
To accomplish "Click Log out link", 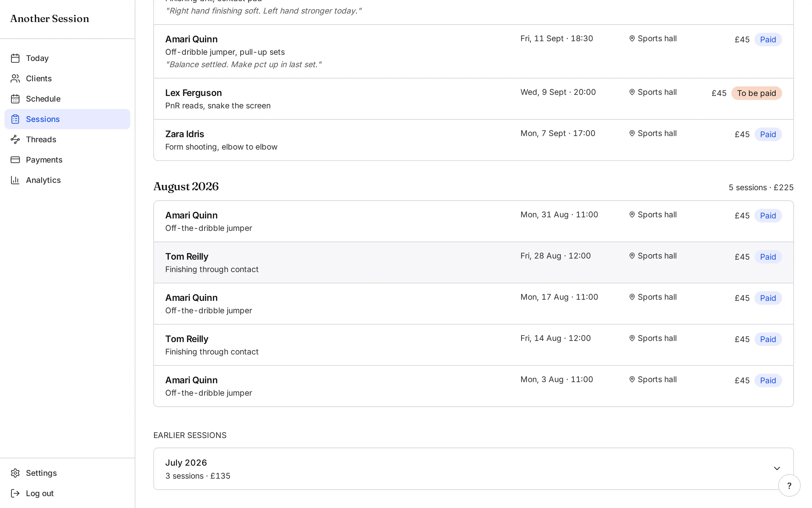I will tap(67, 493).
